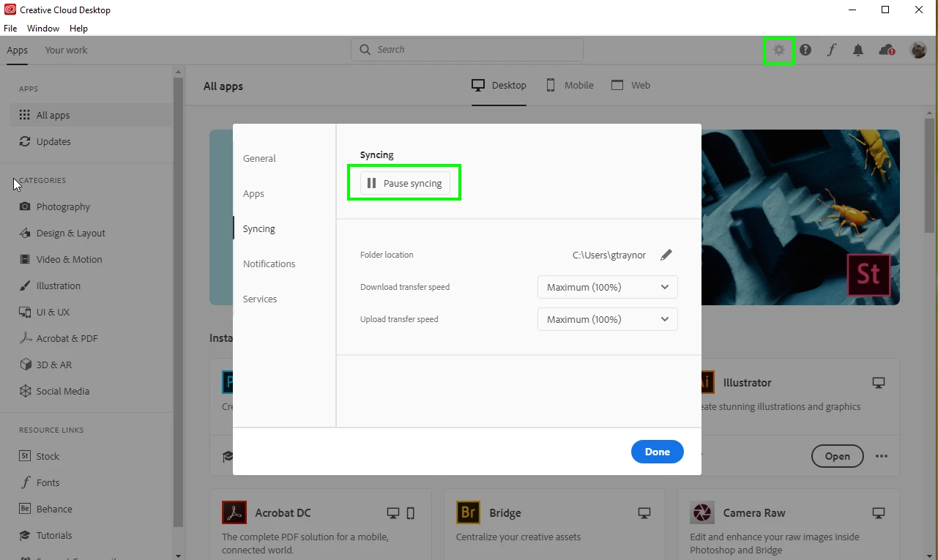The width and height of the screenshot is (938, 560).
Task: Open the notifications bell icon
Action: coord(858,50)
